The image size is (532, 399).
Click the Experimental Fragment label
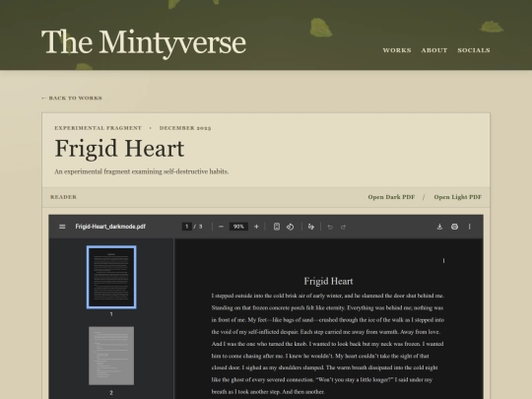pyautogui.click(x=99, y=128)
